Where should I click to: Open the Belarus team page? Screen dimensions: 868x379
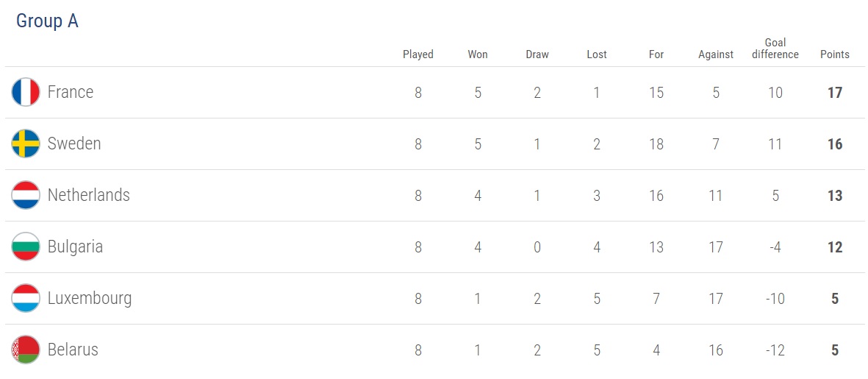pyautogui.click(x=73, y=350)
